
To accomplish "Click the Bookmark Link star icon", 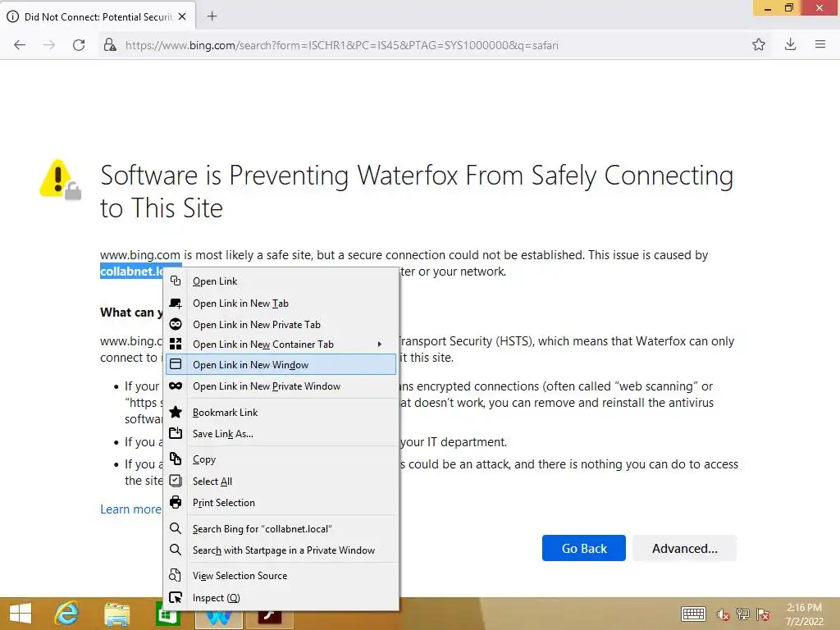I will tap(176, 412).
